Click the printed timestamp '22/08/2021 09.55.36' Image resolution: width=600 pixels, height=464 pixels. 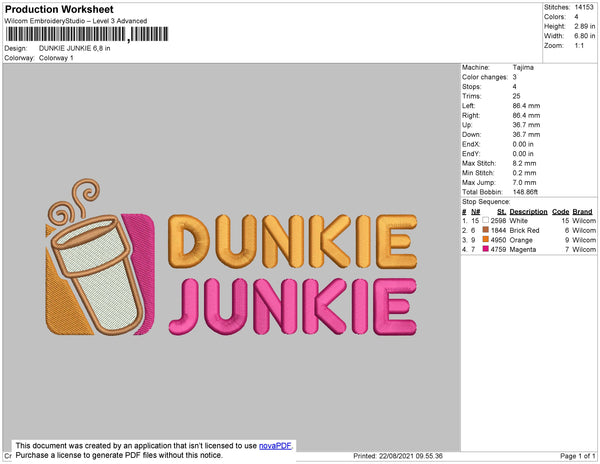[x=411, y=456]
